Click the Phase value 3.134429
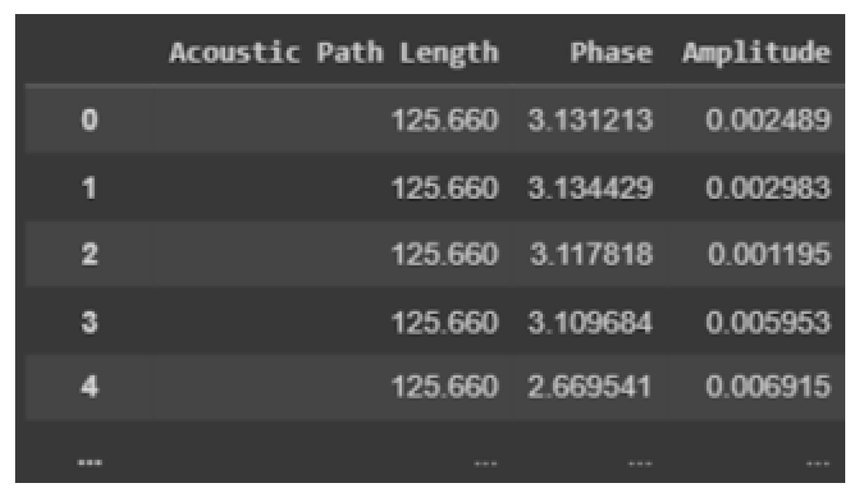This screenshot has height=497, width=868. pos(590,188)
